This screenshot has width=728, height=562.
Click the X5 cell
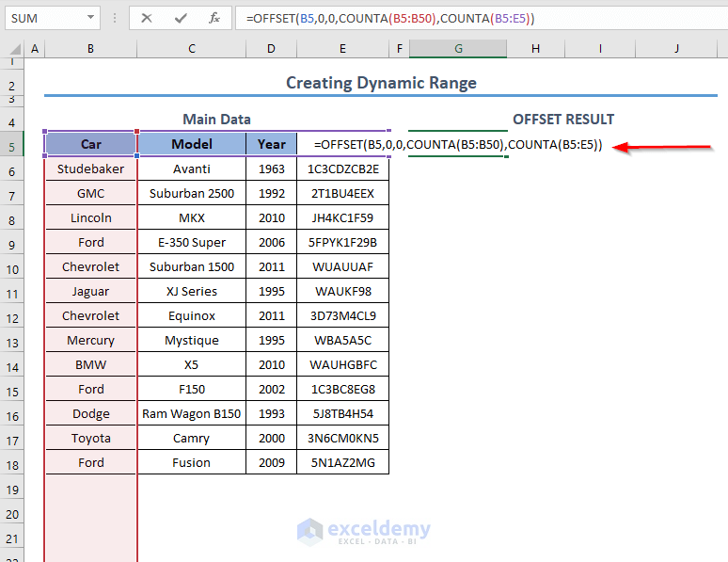click(x=192, y=364)
